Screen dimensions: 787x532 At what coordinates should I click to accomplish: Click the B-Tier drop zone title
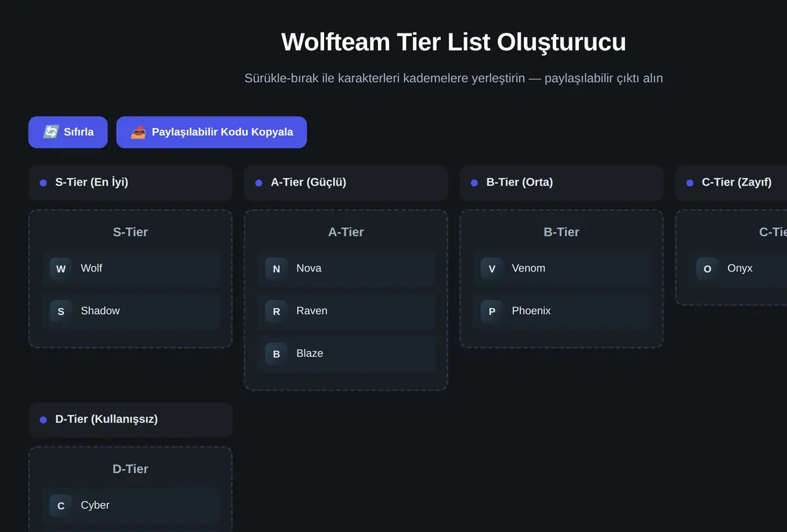pos(561,232)
